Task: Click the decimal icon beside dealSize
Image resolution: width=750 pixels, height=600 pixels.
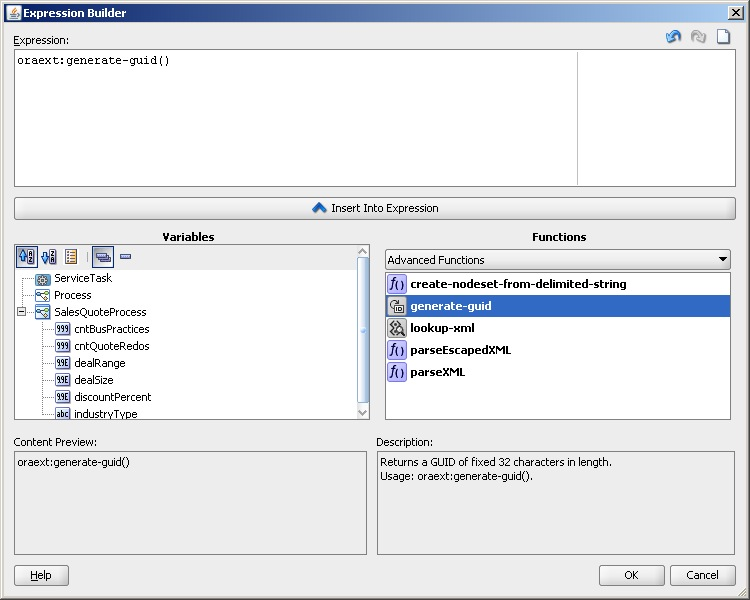Action: point(63,380)
